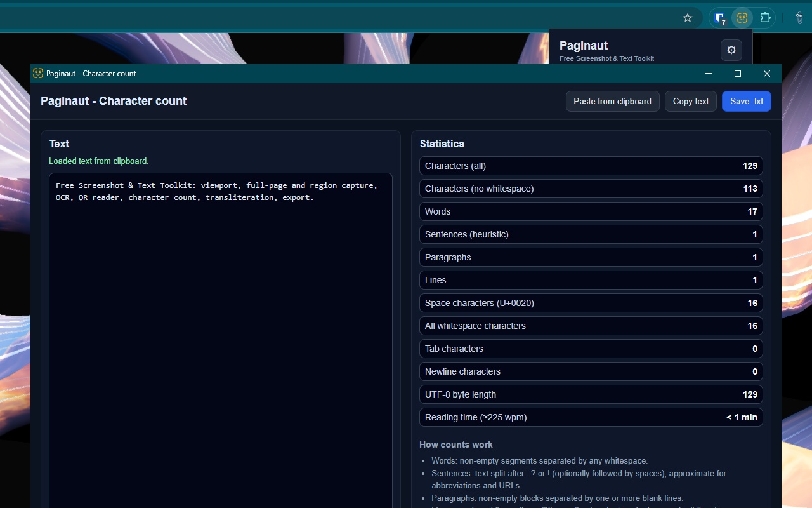Image resolution: width=812 pixels, height=508 pixels.
Task: Select the Characters (no whitespace) row
Action: (x=591, y=189)
